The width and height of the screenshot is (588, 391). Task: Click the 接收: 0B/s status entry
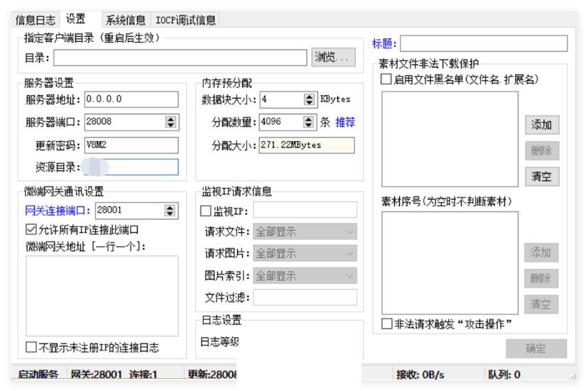(x=420, y=374)
